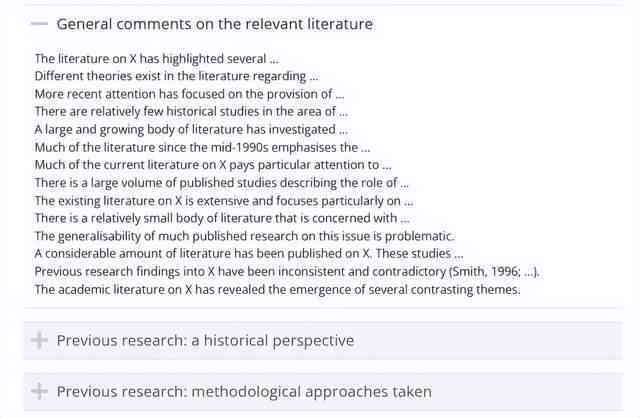This screenshot has width=640, height=418.
Task: Select 'A large and growing body of literature' line
Action: click(x=191, y=129)
